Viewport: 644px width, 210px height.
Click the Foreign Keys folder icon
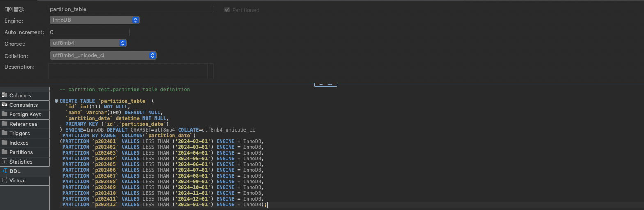[5, 114]
